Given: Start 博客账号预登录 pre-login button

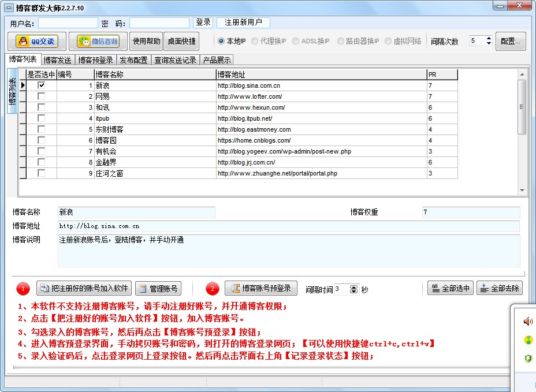Looking at the screenshot, I should click(260, 288).
